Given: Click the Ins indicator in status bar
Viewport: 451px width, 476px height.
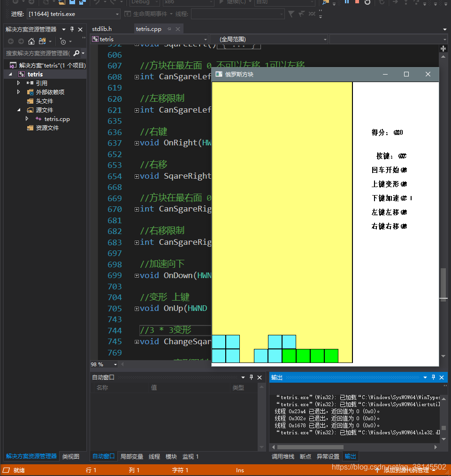Looking at the screenshot, I should tap(240, 470).
